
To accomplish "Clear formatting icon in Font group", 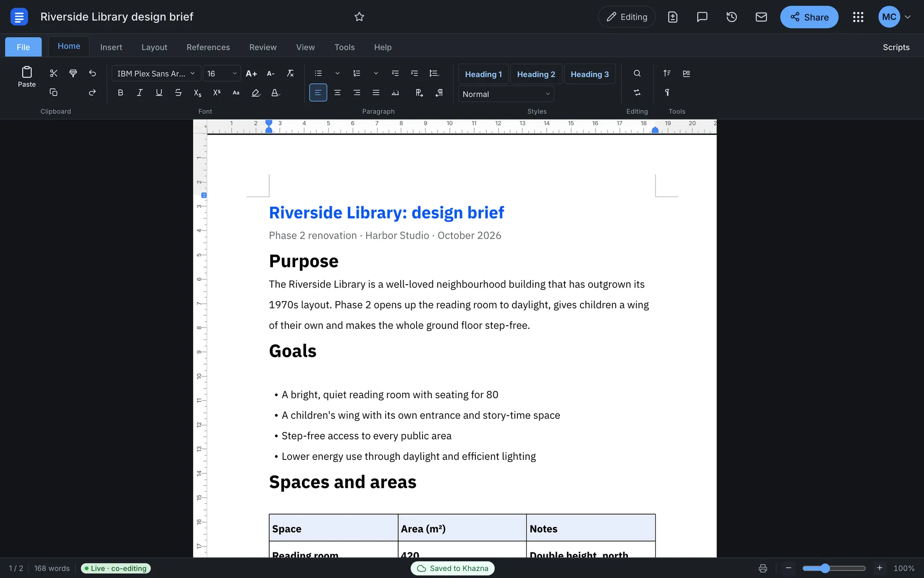I will 290,74.
